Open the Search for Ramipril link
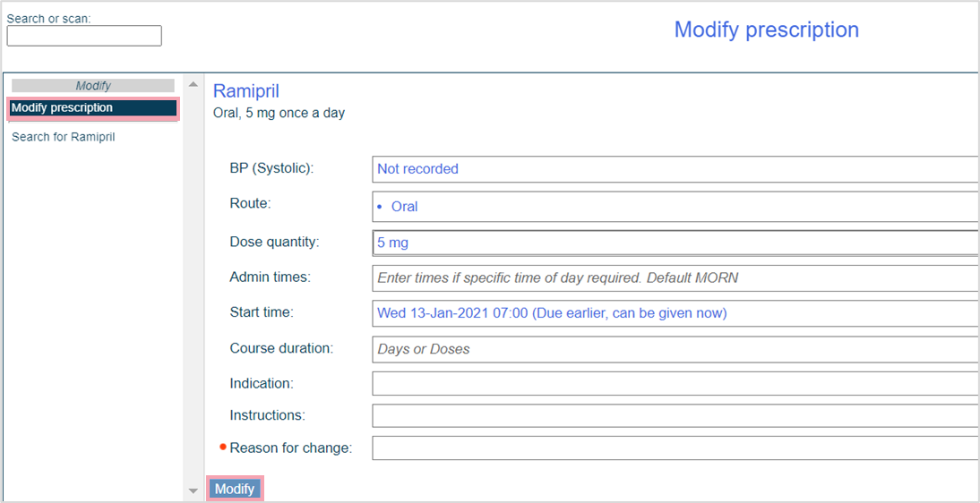The height and width of the screenshot is (503, 980). (x=64, y=138)
